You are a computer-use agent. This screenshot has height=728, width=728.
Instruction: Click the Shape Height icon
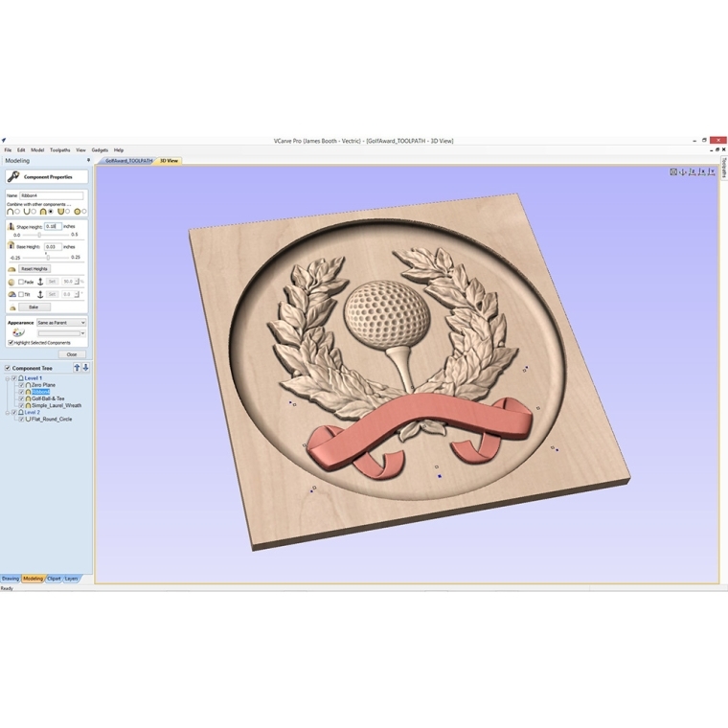click(x=11, y=226)
